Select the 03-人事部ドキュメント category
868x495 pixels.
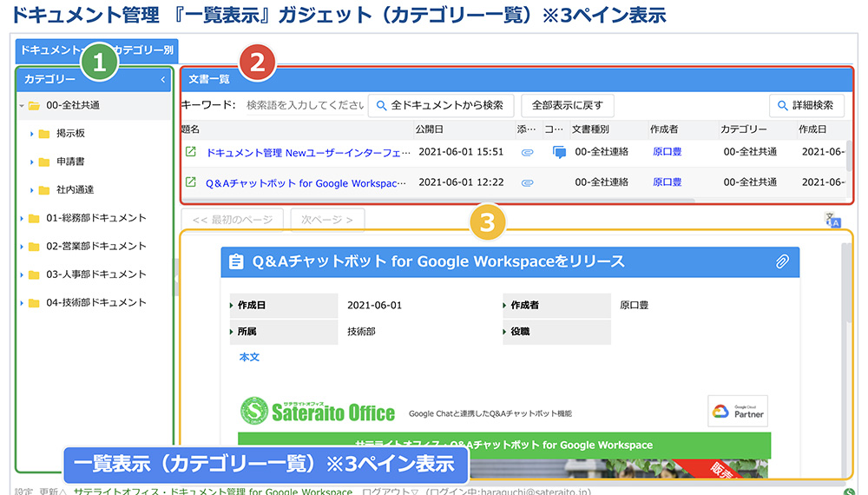[95, 274]
